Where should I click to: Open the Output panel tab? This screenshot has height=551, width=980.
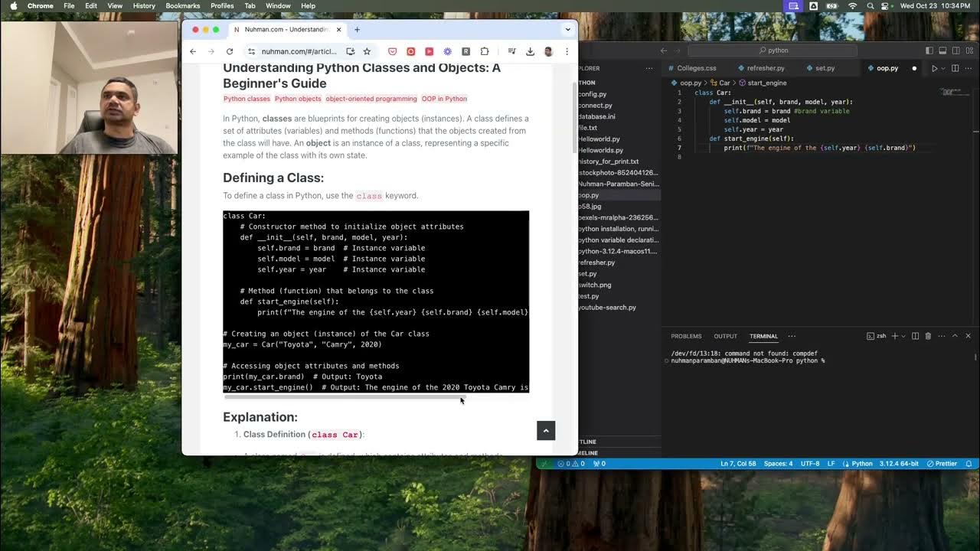(725, 336)
